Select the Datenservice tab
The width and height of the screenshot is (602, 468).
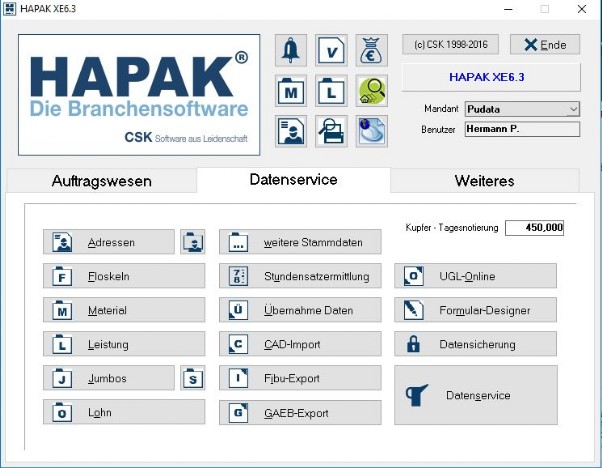coord(293,180)
